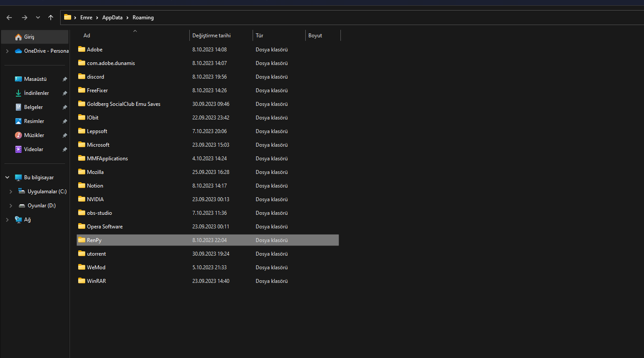Open Resimler pictures icon in sidebar
The width and height of the screenshot is (644, 358).
[18, 121]
